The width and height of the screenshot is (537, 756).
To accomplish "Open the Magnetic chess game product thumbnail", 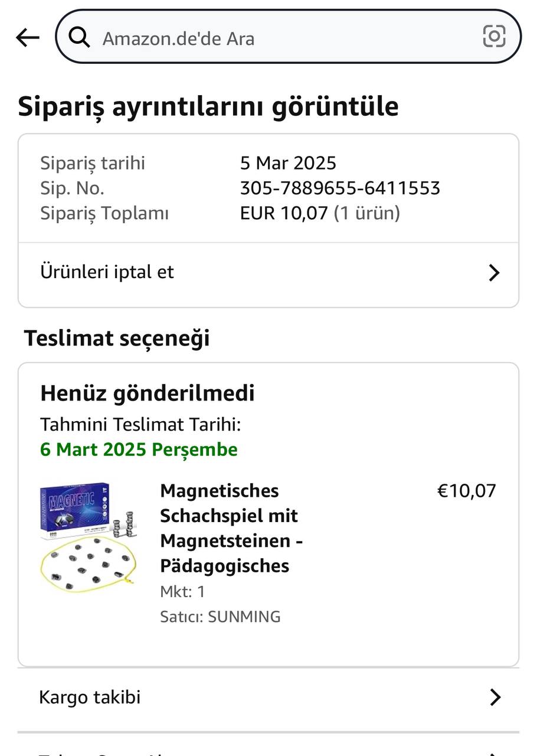I will coord(89,537).
